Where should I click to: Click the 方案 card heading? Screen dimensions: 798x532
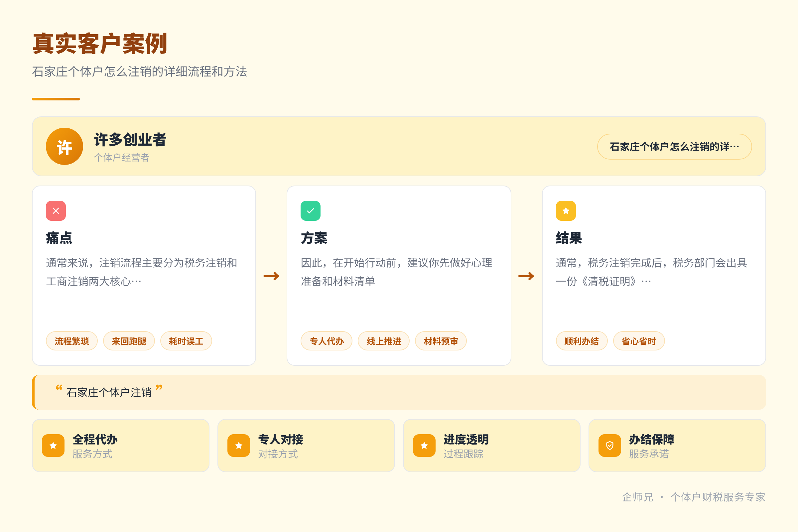click(314, 238)
